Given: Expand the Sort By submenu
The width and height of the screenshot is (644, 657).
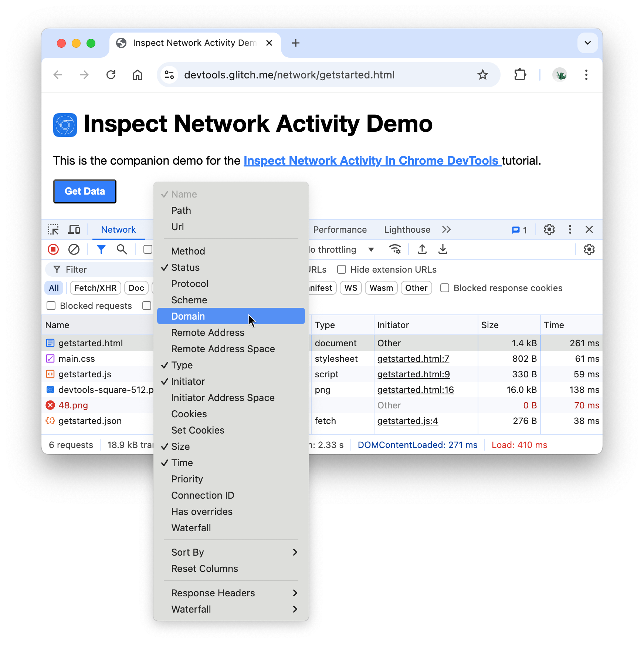Looking at the screenshot, I should pos(231,552).
